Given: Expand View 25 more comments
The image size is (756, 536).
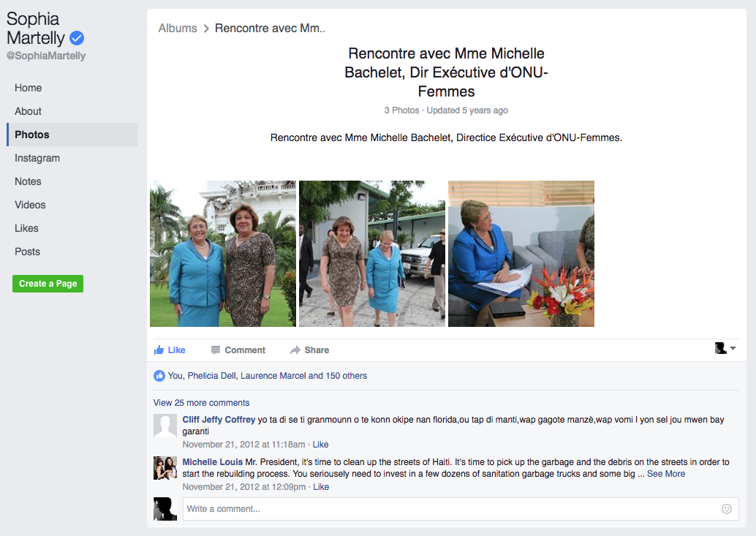Looking at the screenshot, I should click(201, 403).
